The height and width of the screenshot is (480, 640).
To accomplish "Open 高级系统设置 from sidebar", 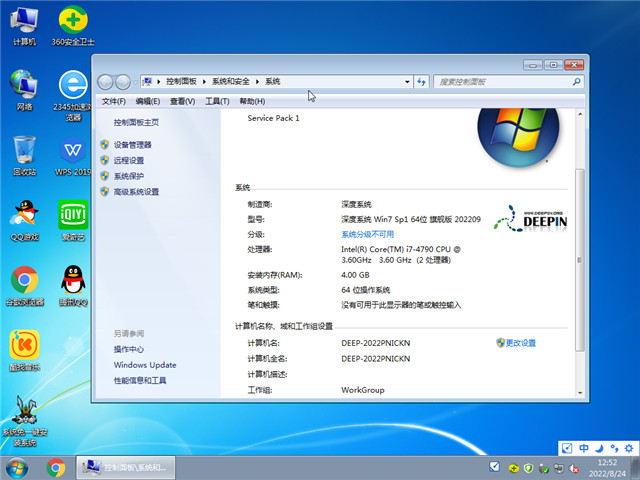I will coord(136,191).
